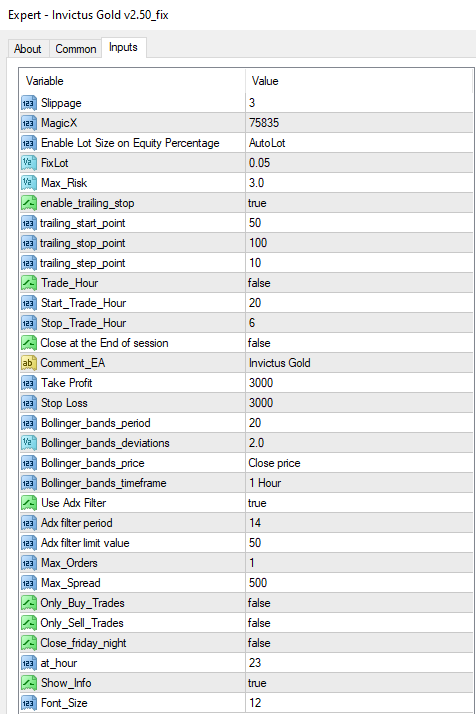The height and width of the screenshot is (714, 476).
Task: Select the boolean icon next to Use Adx Filter
Action: pyautogui.click(x=29, y=503)
